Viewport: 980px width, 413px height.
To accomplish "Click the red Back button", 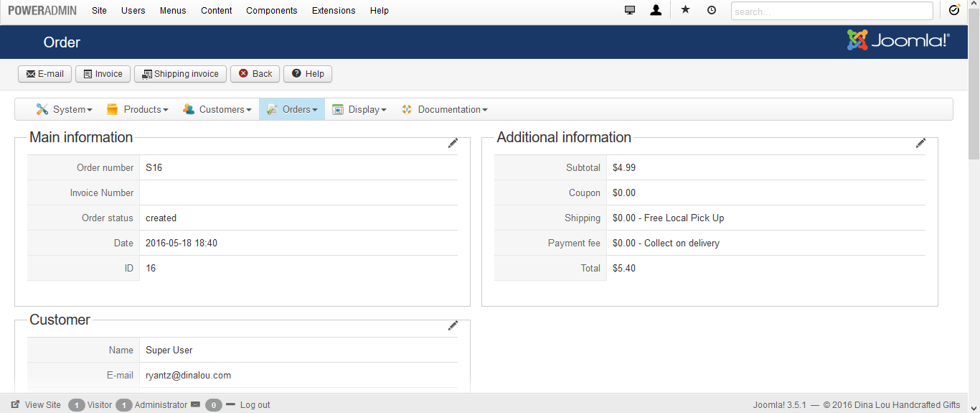I will (255, 73).
